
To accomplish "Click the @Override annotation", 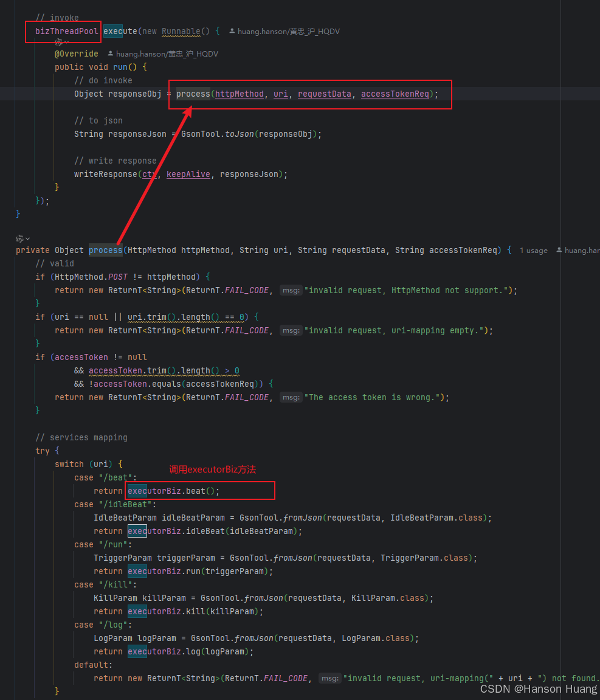I will pos(76,54).
